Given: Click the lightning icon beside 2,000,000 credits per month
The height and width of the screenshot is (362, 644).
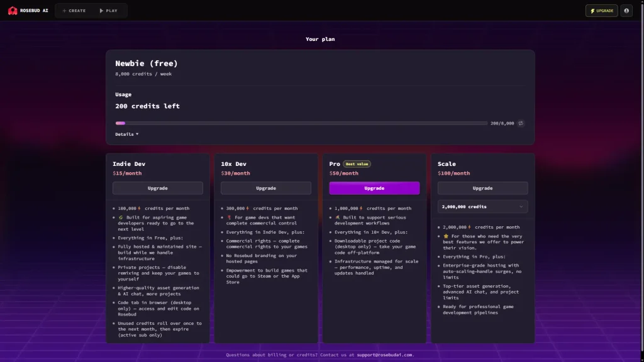Looking at the screenshot, I should click(469, 227).
